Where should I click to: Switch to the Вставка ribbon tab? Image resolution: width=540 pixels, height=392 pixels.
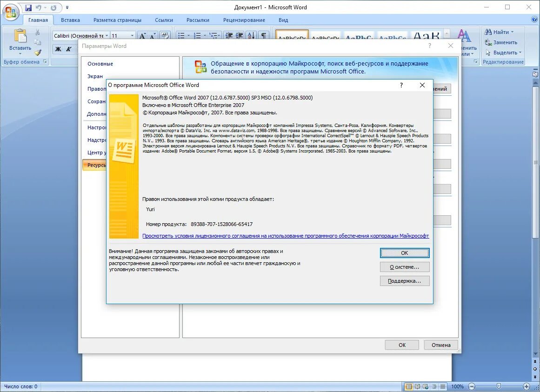(x=70, y=20)
